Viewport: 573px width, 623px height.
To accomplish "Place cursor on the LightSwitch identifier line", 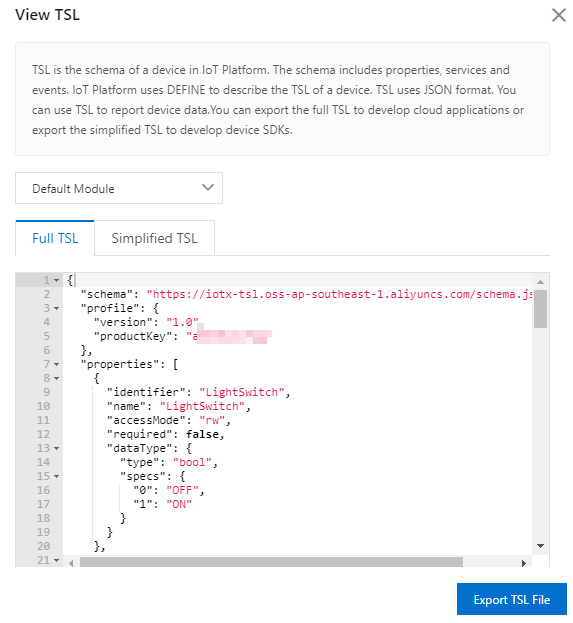I will (x=199, y=393).
